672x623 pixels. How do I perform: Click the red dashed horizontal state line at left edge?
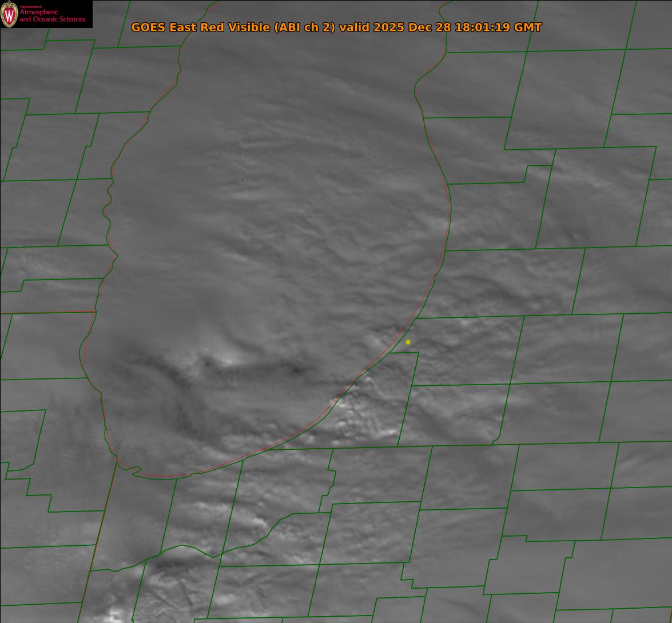pos(46,312)
